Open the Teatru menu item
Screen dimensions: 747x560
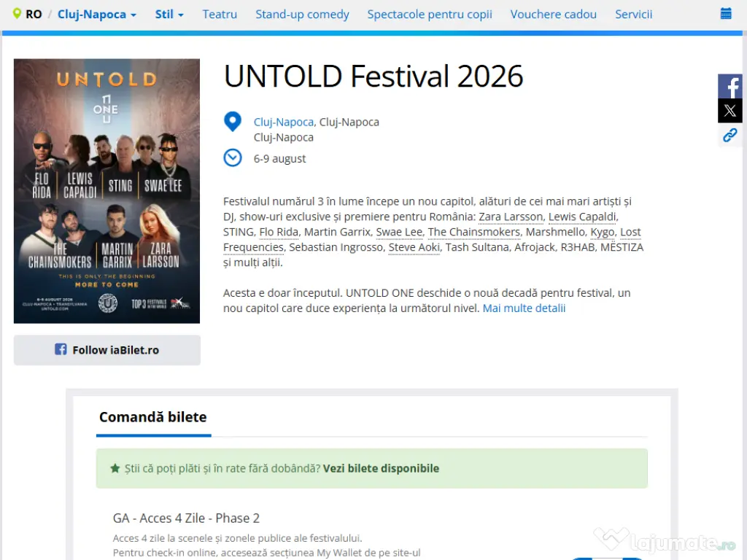pos(220,14)
